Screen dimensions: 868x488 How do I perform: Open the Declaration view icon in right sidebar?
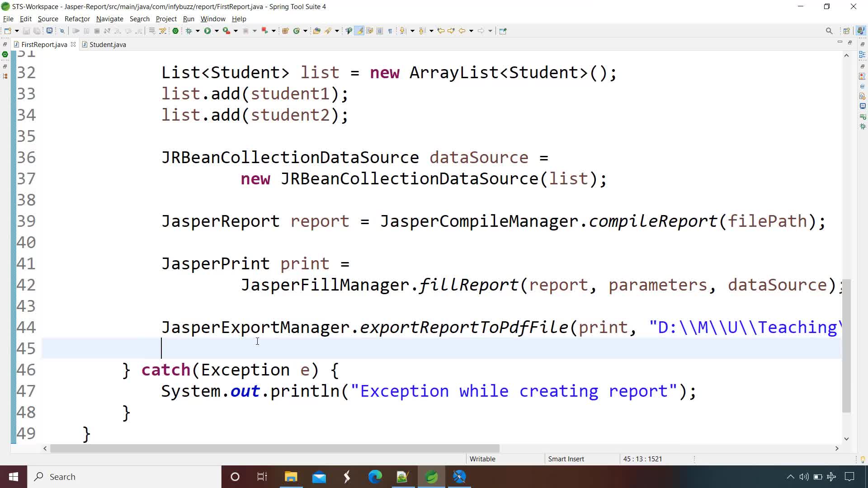click(862, 96)
